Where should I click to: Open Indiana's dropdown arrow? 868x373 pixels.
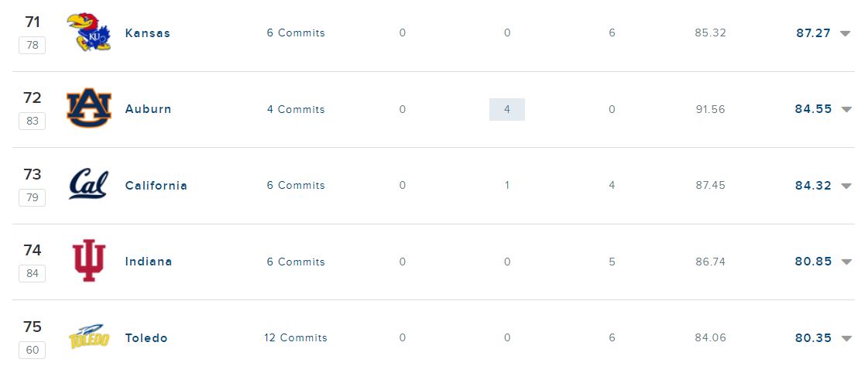[846, 262]
